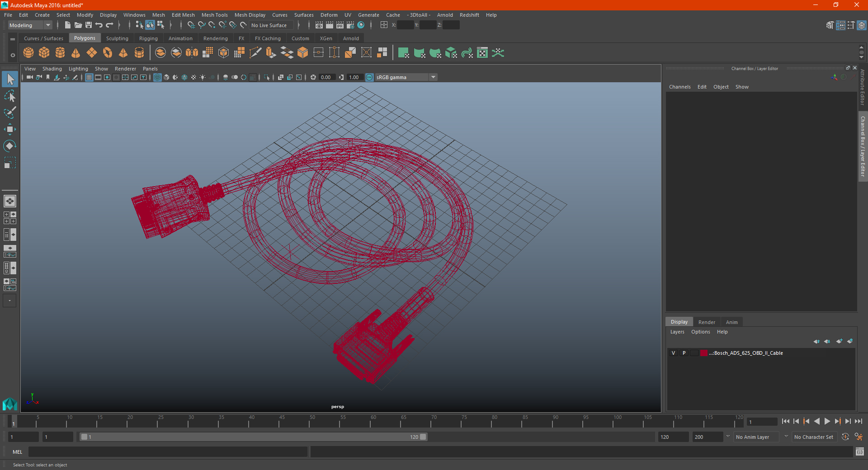The image size is (868, 470).
Task: Click the open scene folder icon
Action: point(78,25)
